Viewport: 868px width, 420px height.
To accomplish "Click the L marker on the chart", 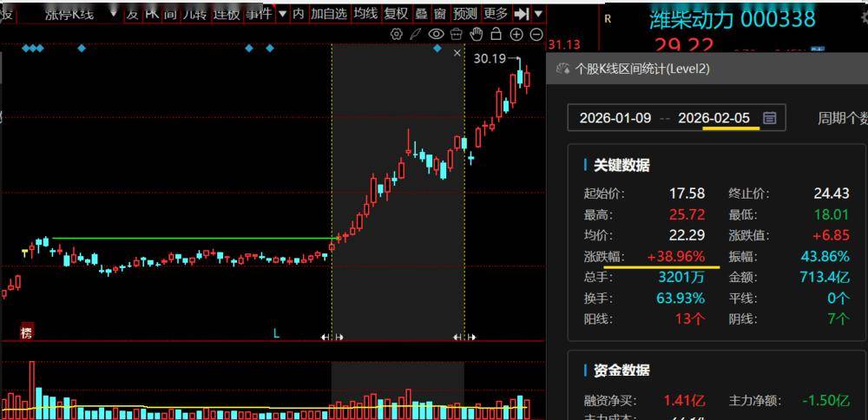I will pyautogui.click(x=276, y=333).
